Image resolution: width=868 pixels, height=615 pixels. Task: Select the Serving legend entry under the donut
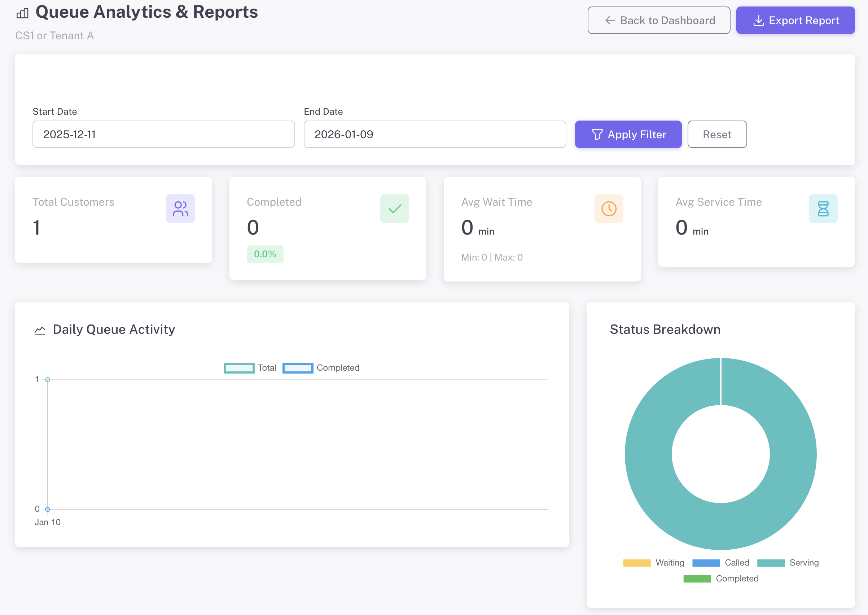coord(787,563)
